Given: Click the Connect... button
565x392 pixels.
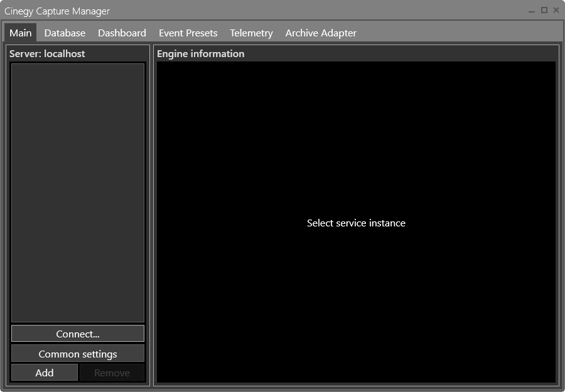Looking at the screenshot, I should click(78, 334).
